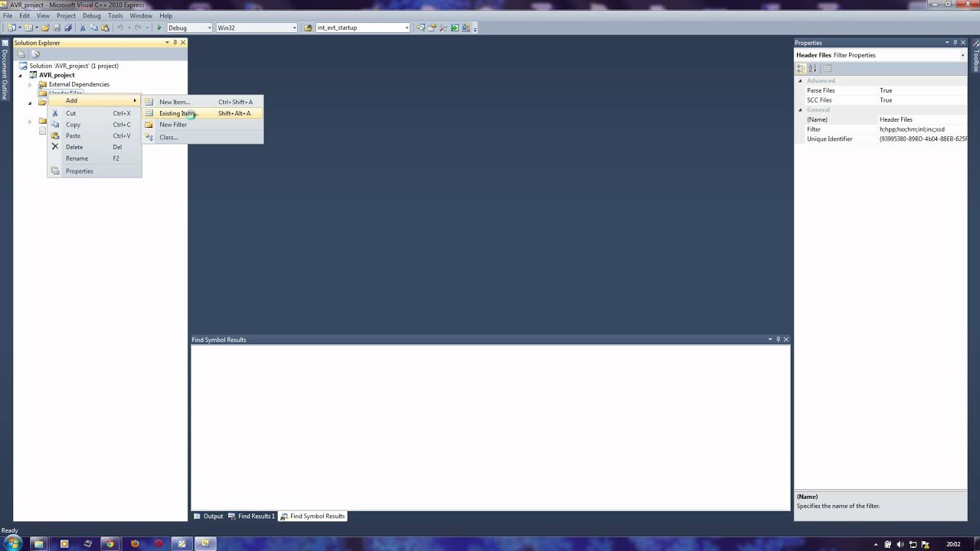The height and width of the screenshot is (551, 980).
Task: Click Show All Files icon in Solution Explorer
Action: pos(35,54)
